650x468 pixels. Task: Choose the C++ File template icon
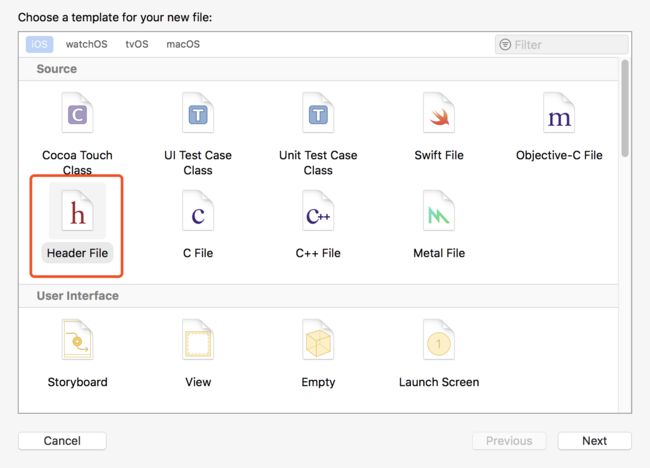(x=318, y=211)
